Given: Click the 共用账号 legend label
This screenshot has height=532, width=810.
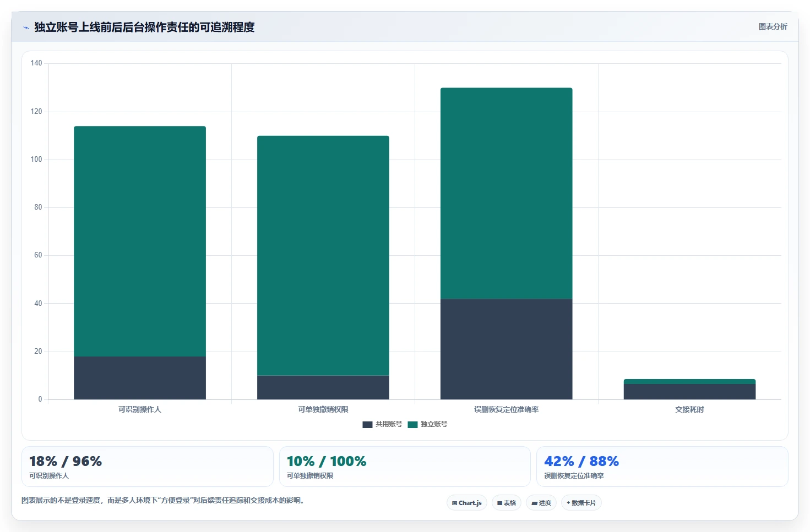Looking at the screenshot, I should pyautogui.click(x=389, y=424).
